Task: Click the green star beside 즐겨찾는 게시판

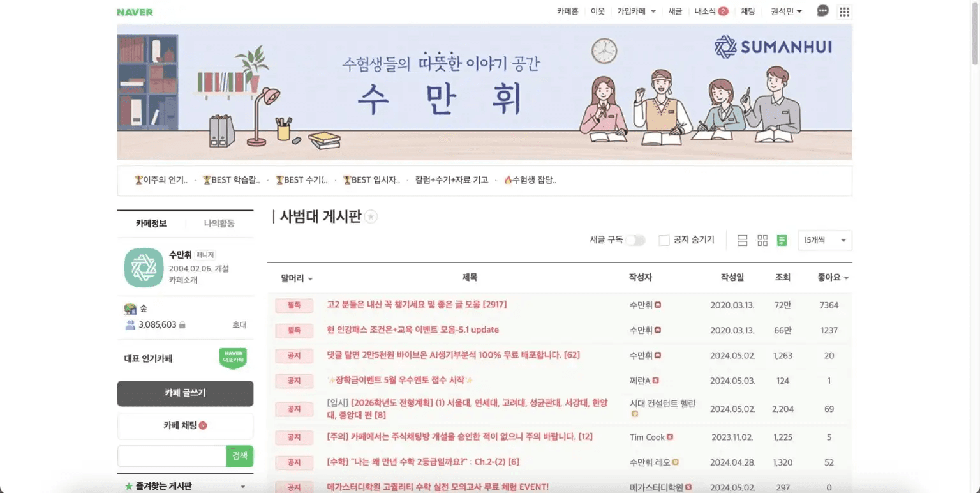Action: pyautogui.click(x=129, y=487)
